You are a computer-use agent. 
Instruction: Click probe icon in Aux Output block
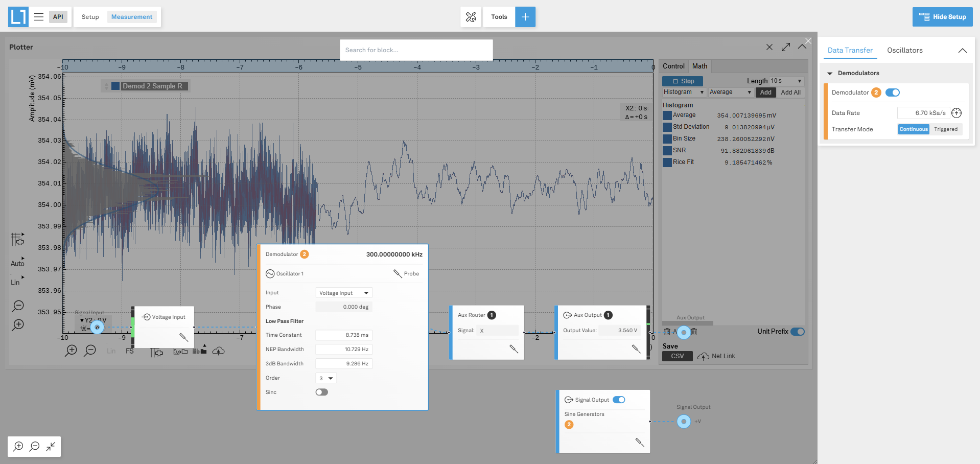coord(636,349)
